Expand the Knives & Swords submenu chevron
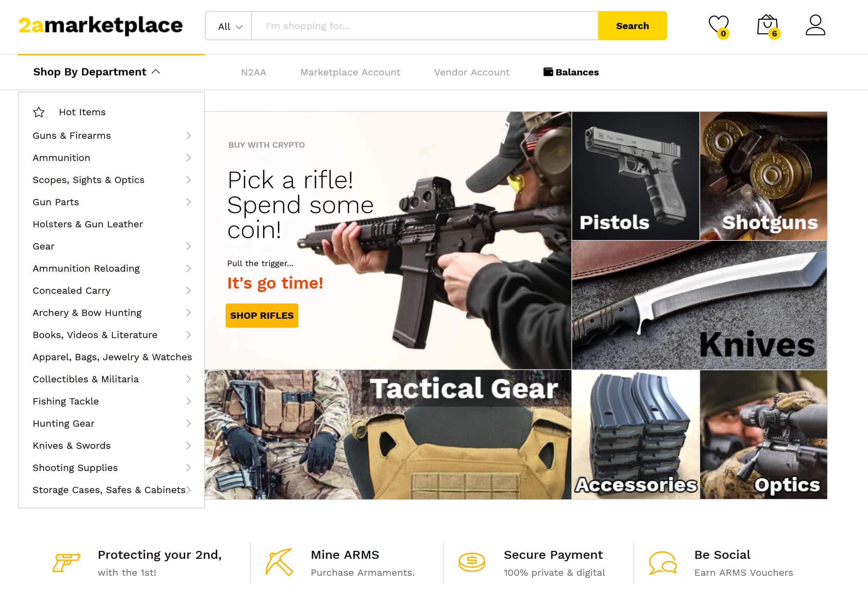The height and width of the screenshot is (609, 868). point(189,446)
